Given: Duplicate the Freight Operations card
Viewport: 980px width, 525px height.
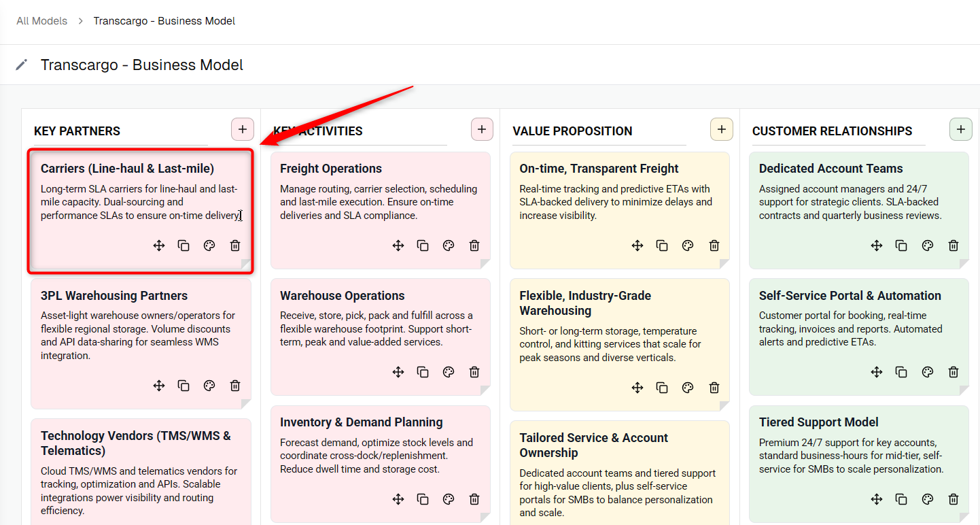Looking at the screenshot, I should tap(423, 245).
